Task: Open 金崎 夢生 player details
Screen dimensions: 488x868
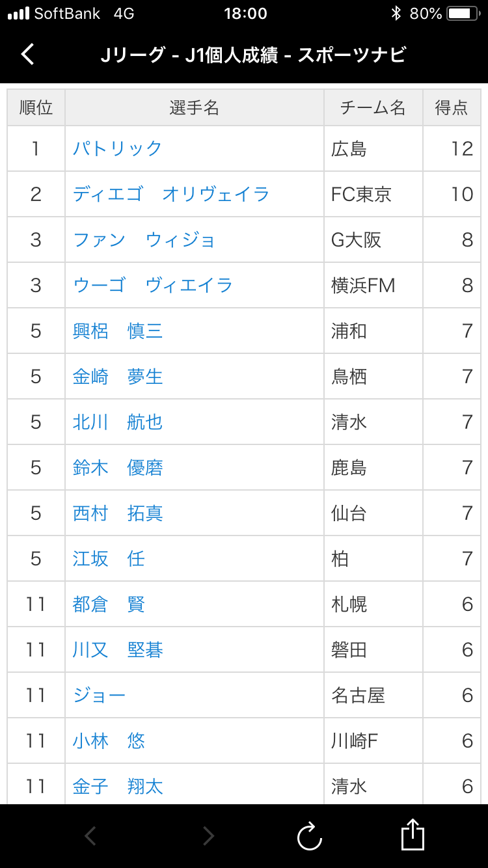Action: pyautogui.click(x=118, y=376)
